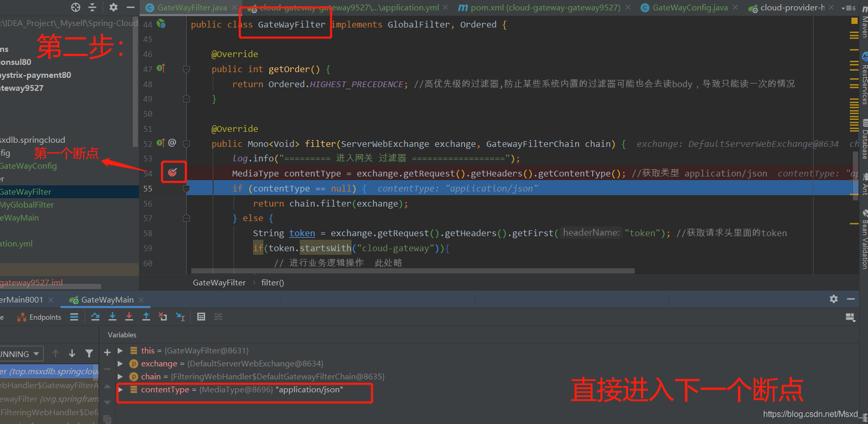The width and height of the screenshot is (868, 424).
Task: Click the project panel horizontal scrollbar
Action: coord(50,286)
